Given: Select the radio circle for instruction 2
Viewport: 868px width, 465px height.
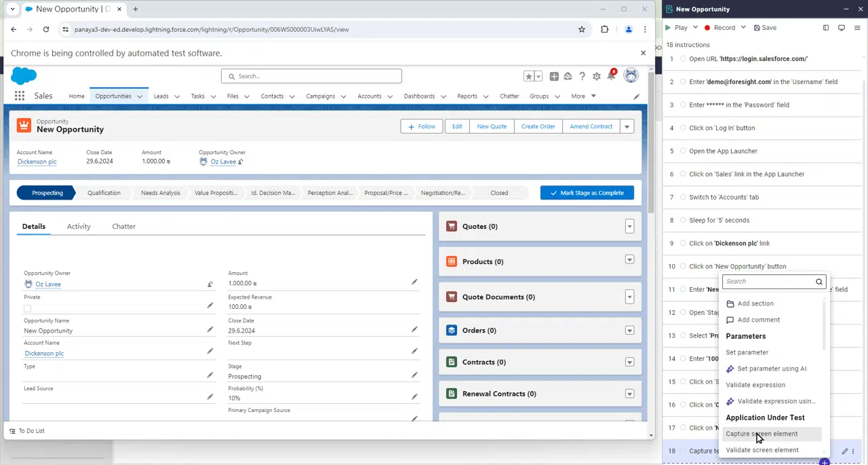Looking at the screenshot, I should pos(683,82).
